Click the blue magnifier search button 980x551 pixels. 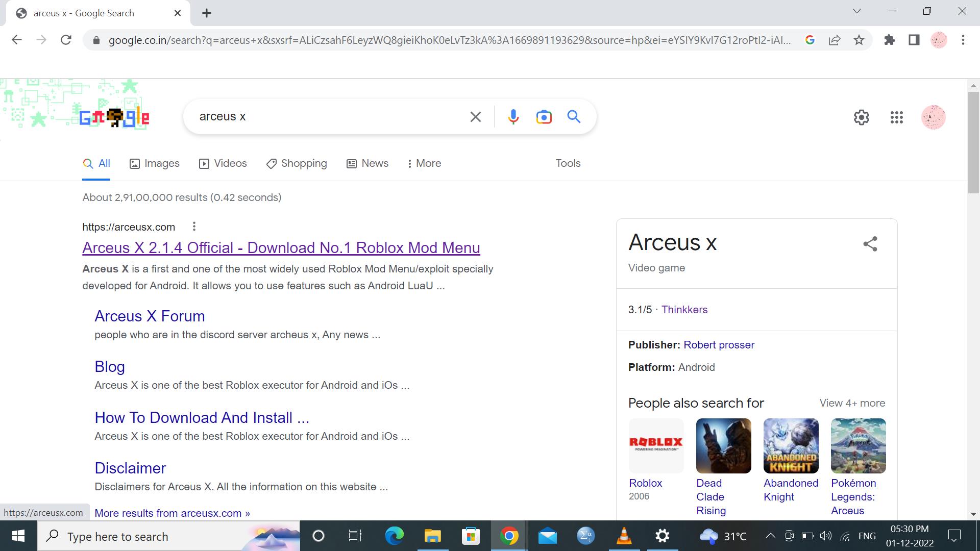574,117
